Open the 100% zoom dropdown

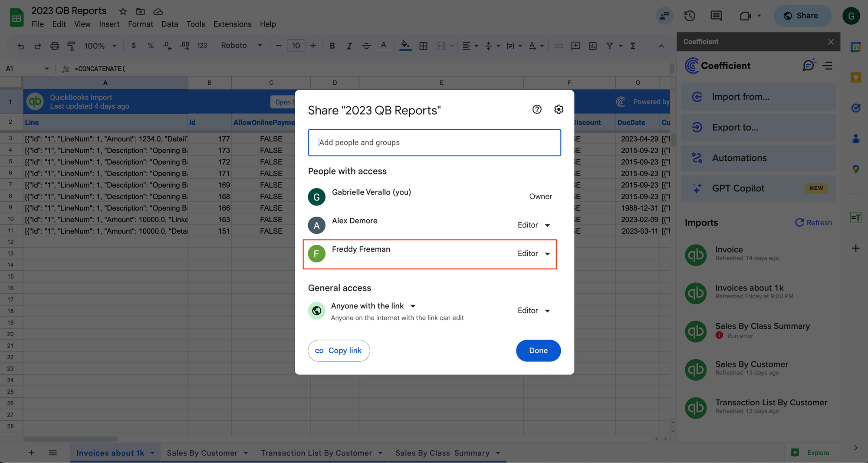point(100,46)
